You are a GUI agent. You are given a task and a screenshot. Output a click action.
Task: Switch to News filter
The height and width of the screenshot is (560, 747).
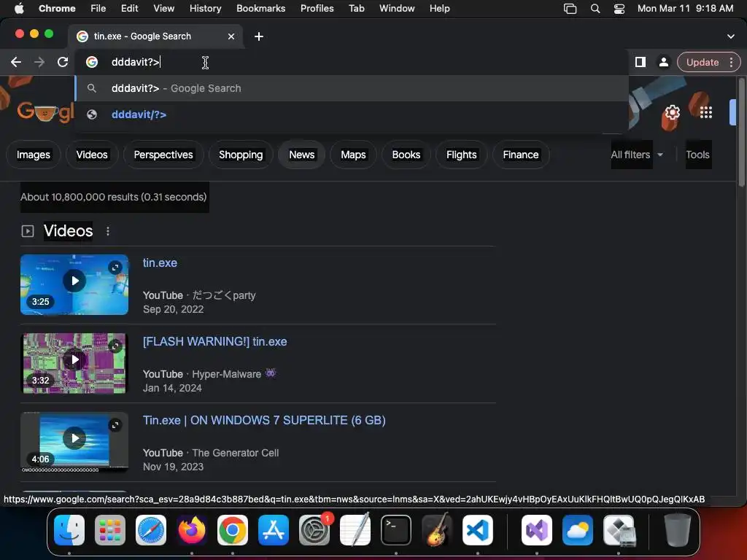[301, 155]
